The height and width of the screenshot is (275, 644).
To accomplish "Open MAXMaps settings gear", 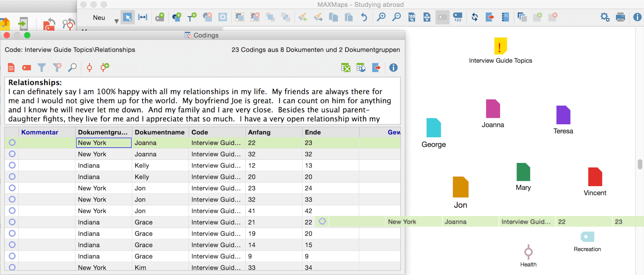I will tap(605, 17).
